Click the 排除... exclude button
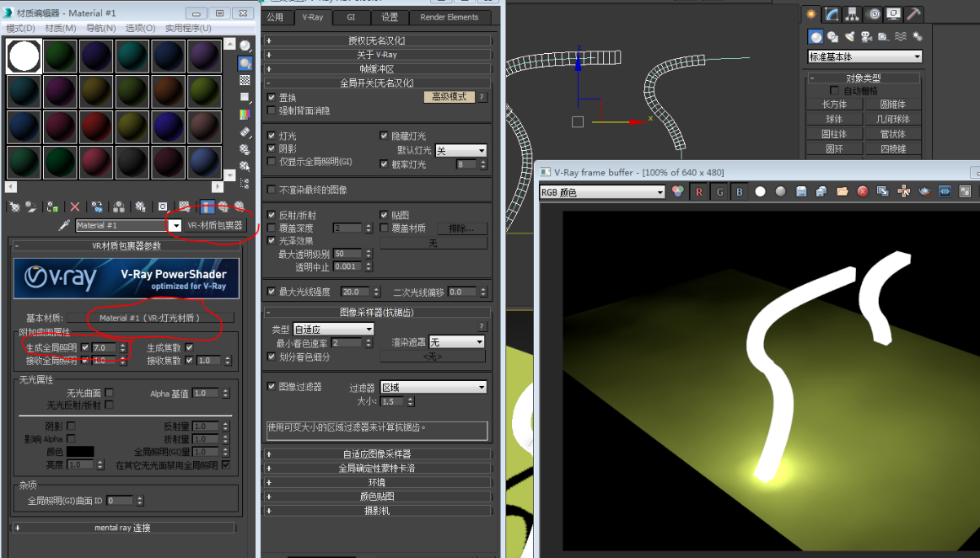This screenshot has width=980, height=558. pos(461,228)
